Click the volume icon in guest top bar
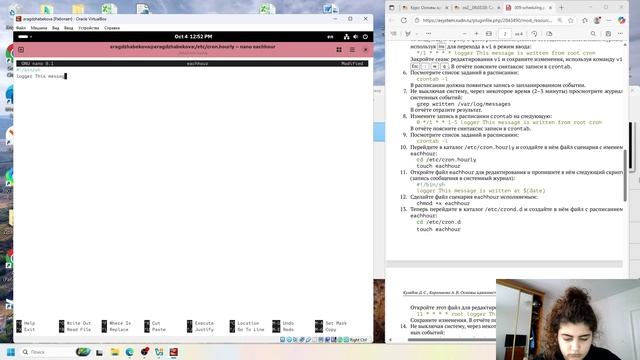The image size is (640, 360). pos(356,37)
